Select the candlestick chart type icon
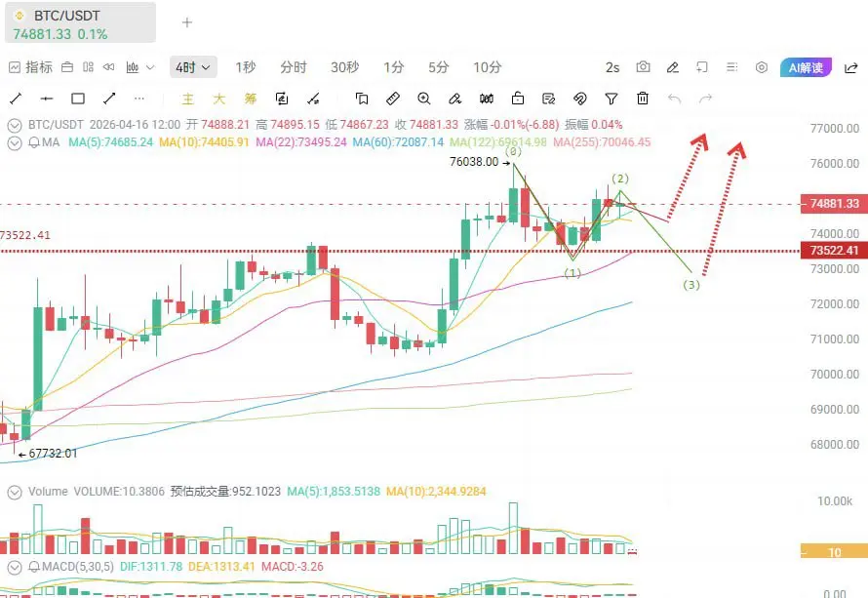Viewport: 868px width, 598px height. click(133, 67)
